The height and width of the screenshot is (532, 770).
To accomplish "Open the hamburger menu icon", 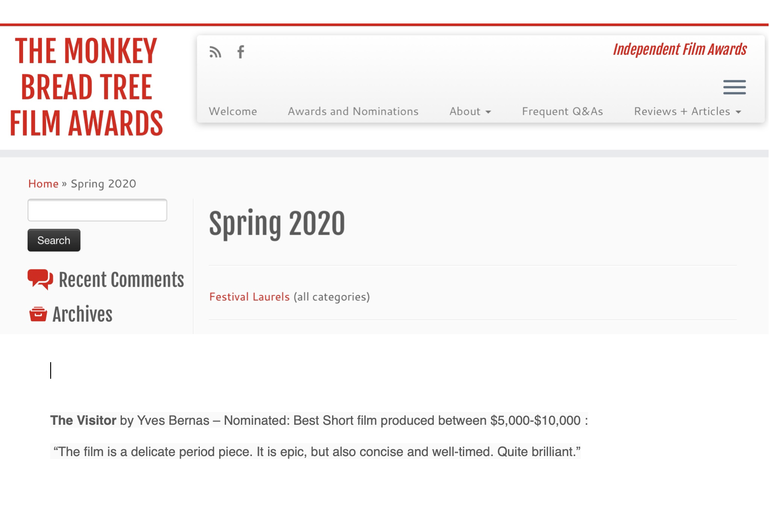I will (734, 87).
